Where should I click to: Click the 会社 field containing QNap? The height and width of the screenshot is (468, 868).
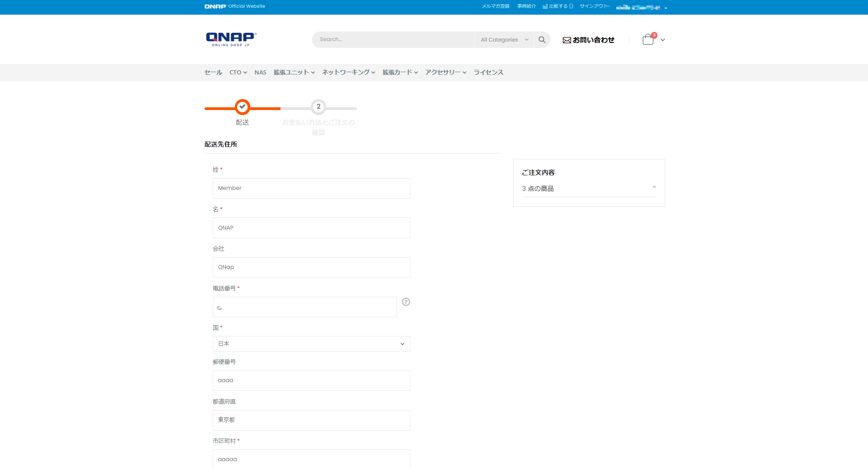(x=312, y=267)
